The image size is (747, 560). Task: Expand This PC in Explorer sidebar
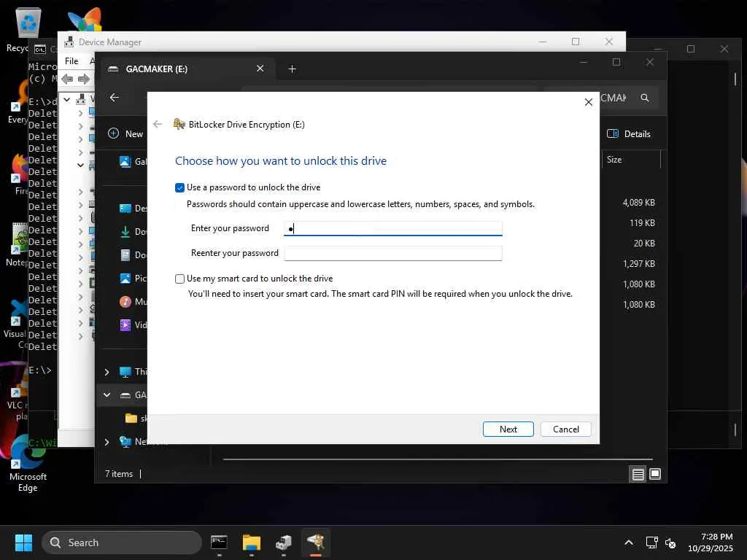(x=107, y=372)
